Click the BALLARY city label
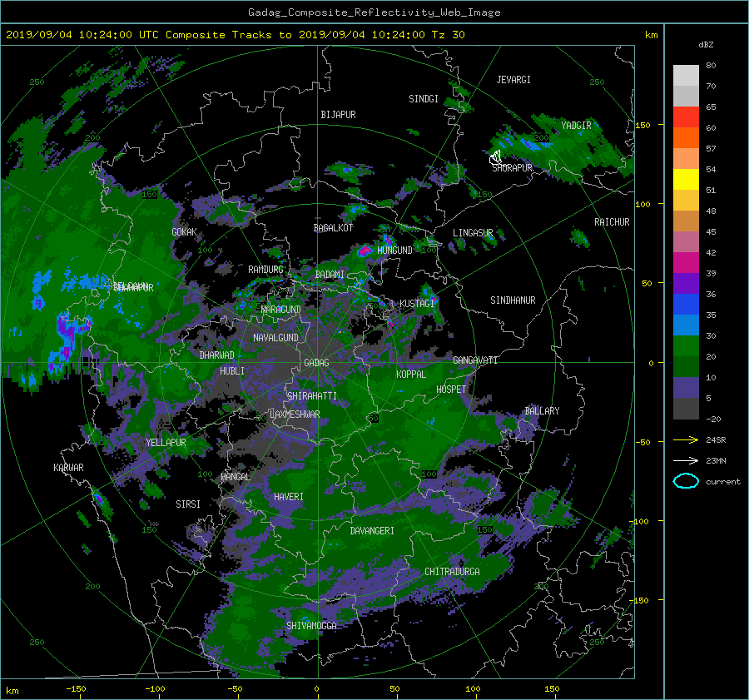 pos(542,411)
